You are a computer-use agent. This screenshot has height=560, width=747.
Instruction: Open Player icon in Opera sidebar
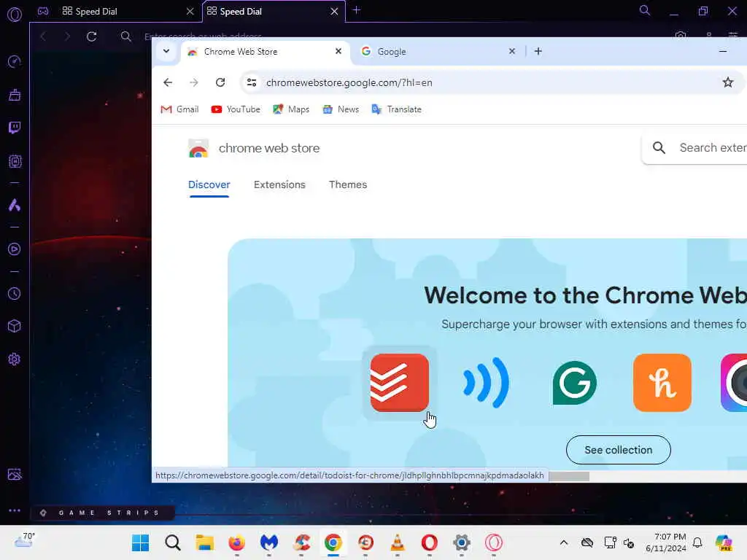pos(15,249)
